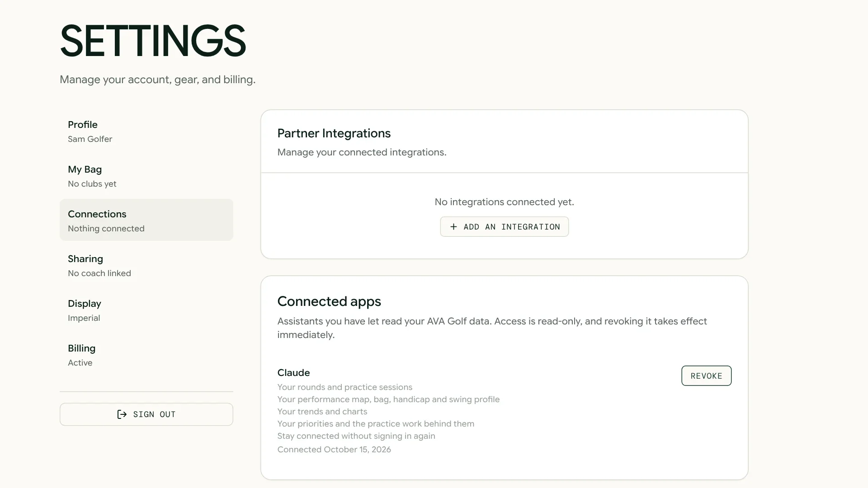Click the SETTINGS page title
Image resolution: width=868 pixels, height=488 pixels.
pos(153,41)
